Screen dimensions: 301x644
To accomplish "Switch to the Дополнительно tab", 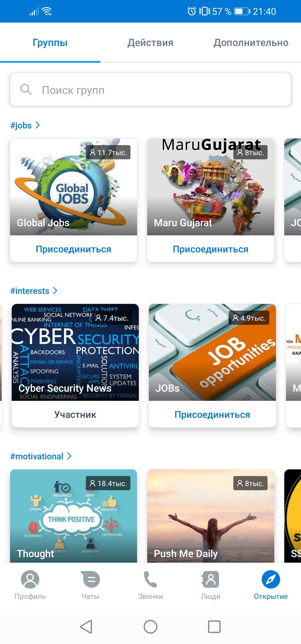I will point(251,43).
